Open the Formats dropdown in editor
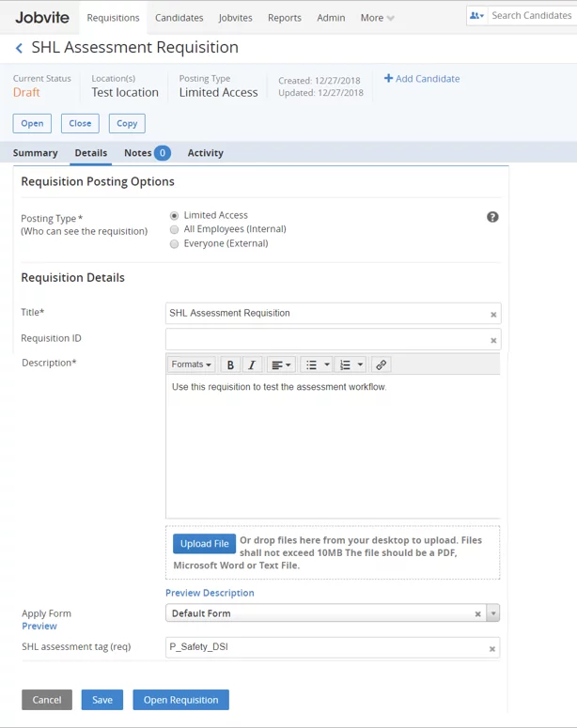 191,364
